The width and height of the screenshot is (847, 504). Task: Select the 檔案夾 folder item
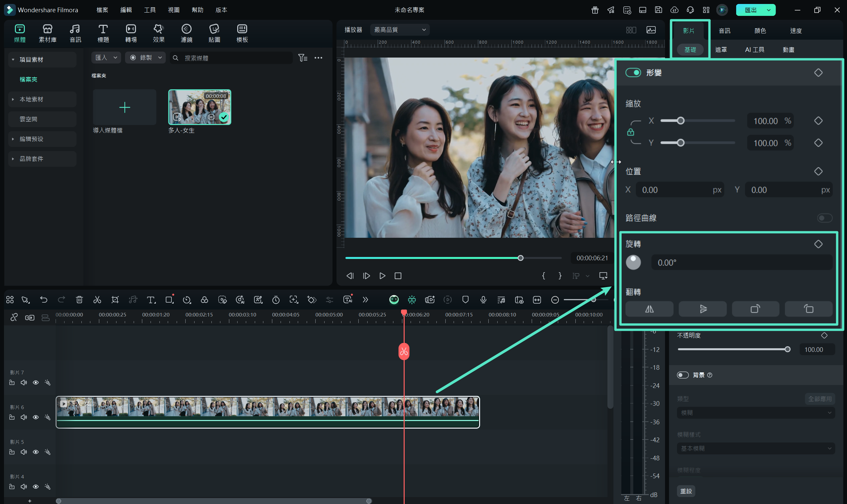tap(28, 79)
